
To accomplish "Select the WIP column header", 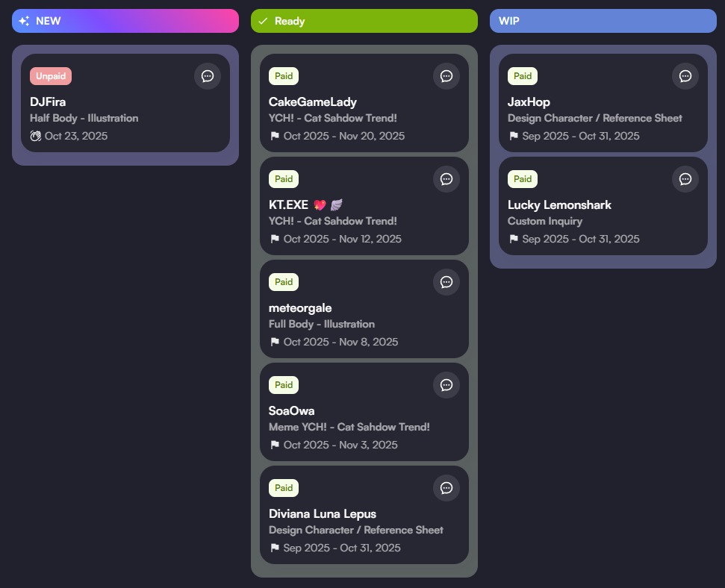I will tap(603, 21).
